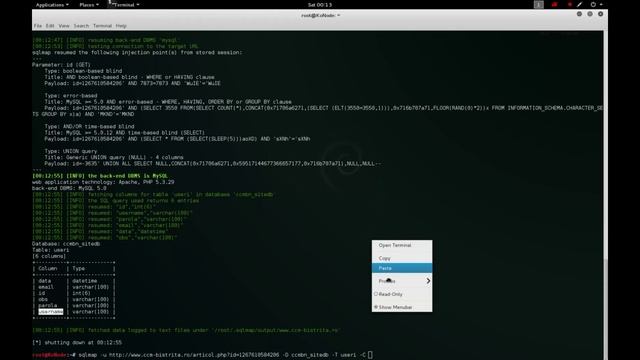The image size is (640, 360).
Task: Click the 'Database: ccmbn_sitedb' line
Action: (66, 244)
